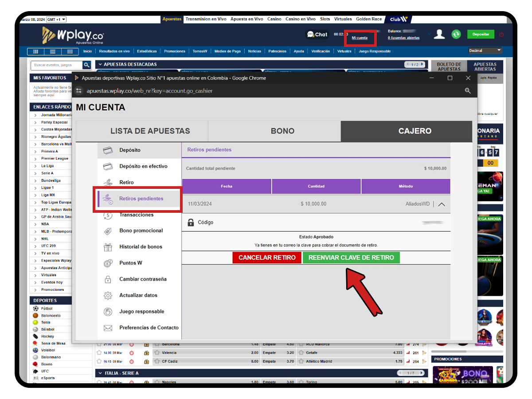Switch to the Bono tab
The width and height of the screenshot is (532, 399).
point(274,131)
